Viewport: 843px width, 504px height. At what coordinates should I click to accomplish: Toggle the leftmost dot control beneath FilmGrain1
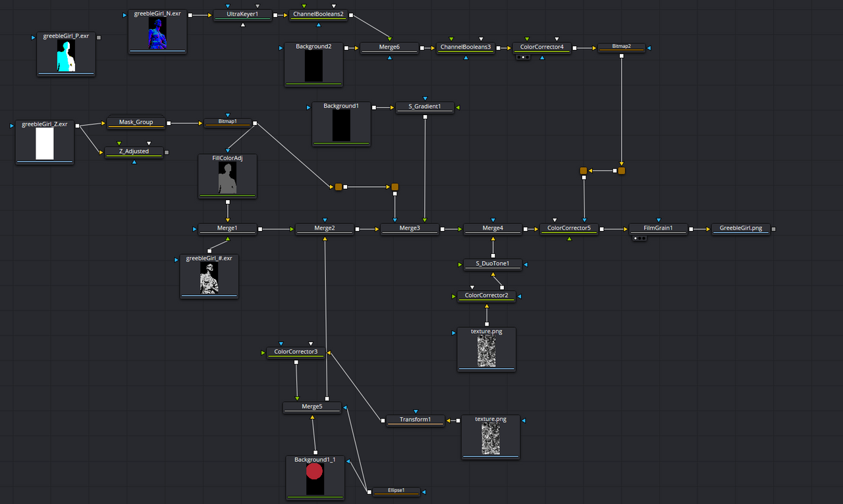click(636, 238)
